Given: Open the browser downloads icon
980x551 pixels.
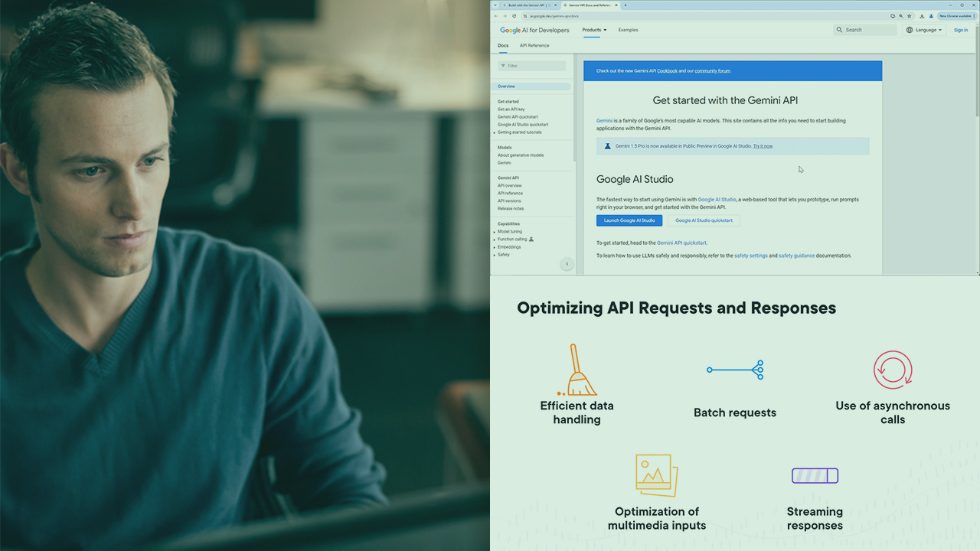Looking at the screenshot, I should coord(922,15).
